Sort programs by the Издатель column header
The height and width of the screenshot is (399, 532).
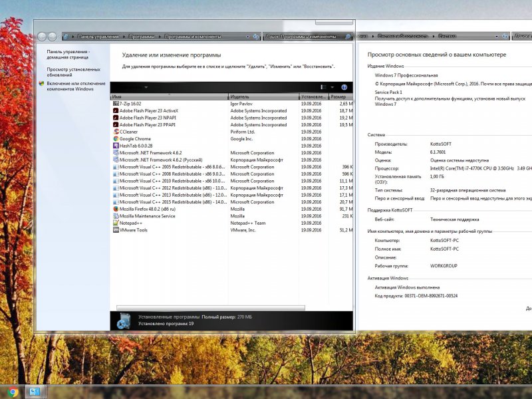pos(263,96)
